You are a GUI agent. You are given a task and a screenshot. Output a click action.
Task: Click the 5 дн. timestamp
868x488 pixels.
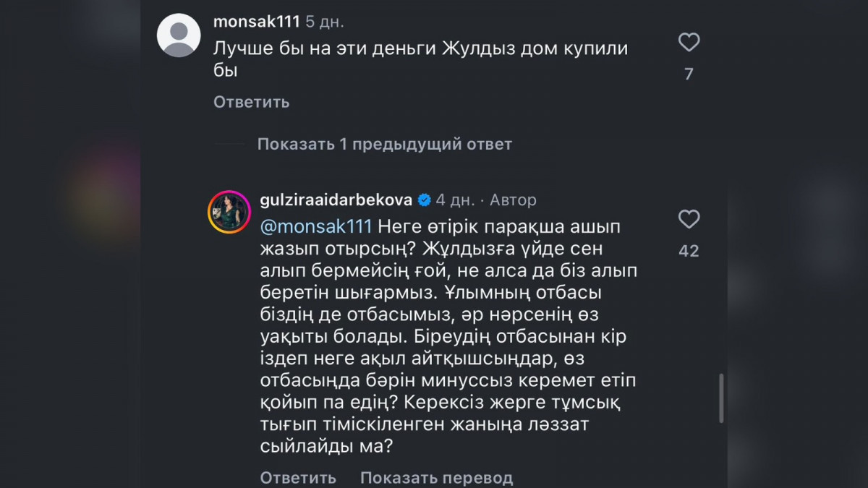(325, 22)
